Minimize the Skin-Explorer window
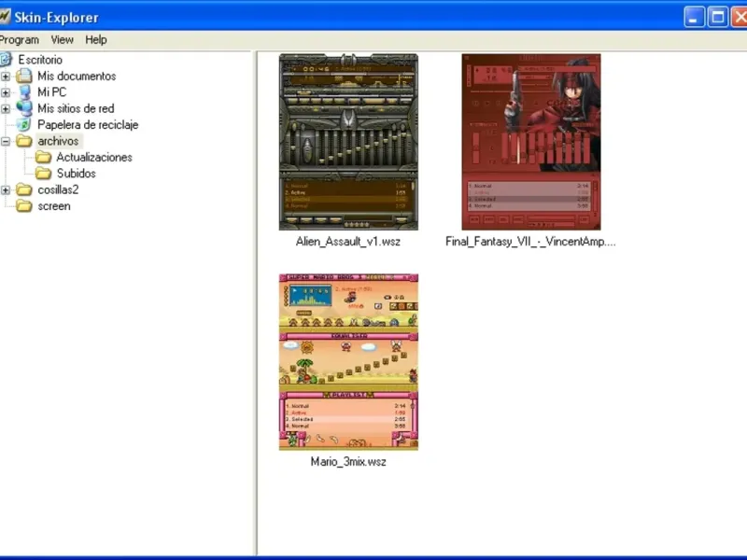 pyautogui.click(x=694, y=17)
